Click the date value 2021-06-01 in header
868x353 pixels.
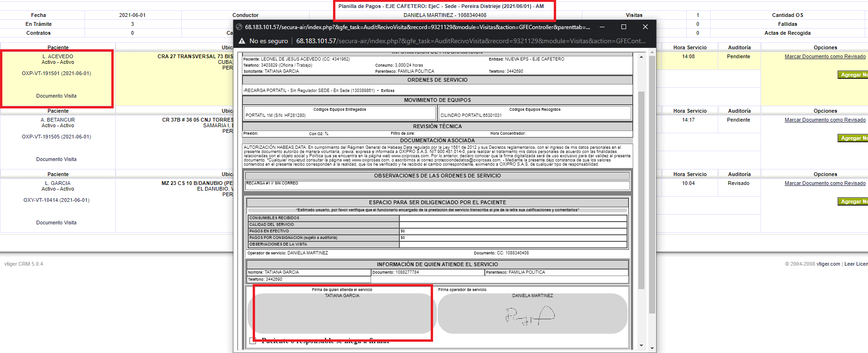[132, 15]
